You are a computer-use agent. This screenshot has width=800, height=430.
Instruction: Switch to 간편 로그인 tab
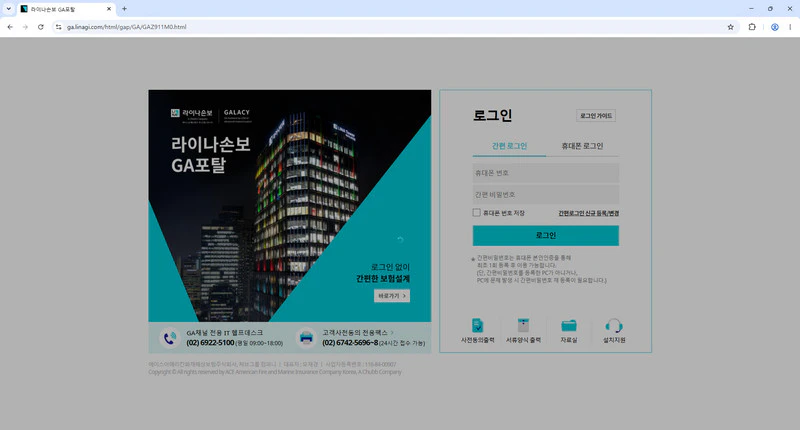coord(509,146)
